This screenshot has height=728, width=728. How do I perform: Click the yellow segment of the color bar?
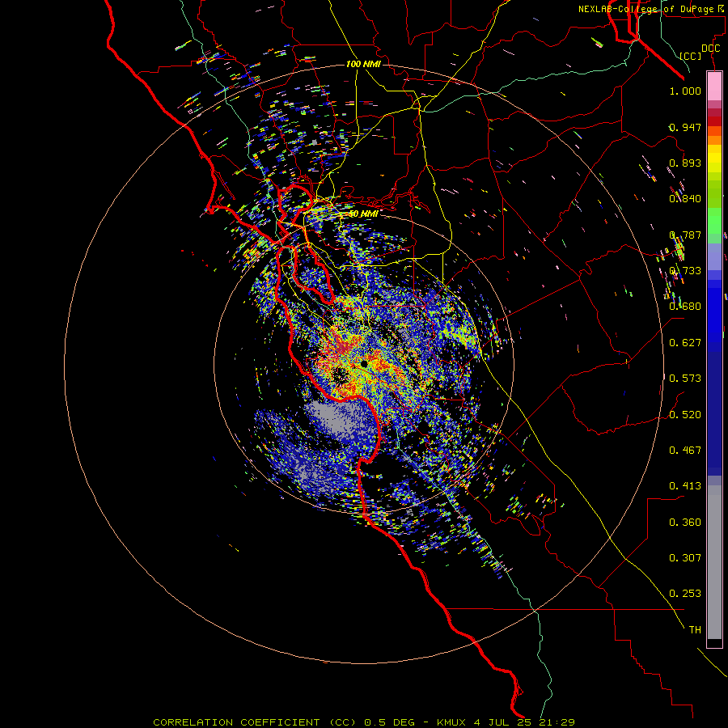pyautogui.click(x=714, y=159)
